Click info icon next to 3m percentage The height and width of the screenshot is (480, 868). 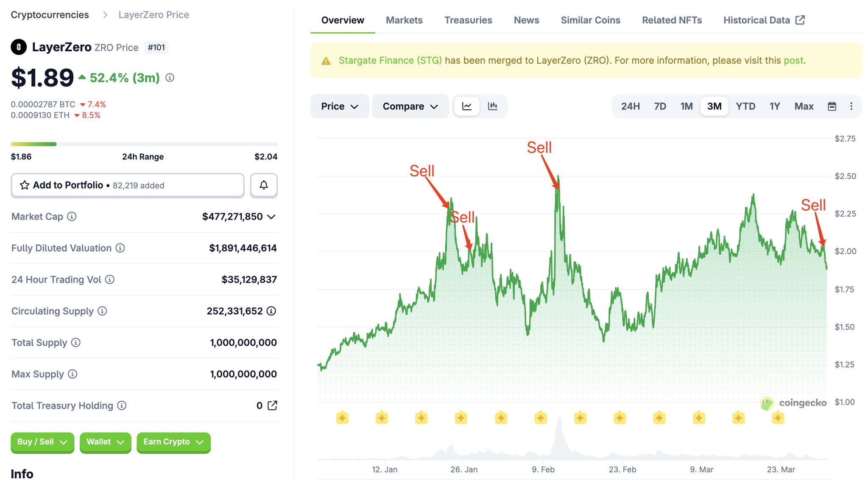coord(170,78)
